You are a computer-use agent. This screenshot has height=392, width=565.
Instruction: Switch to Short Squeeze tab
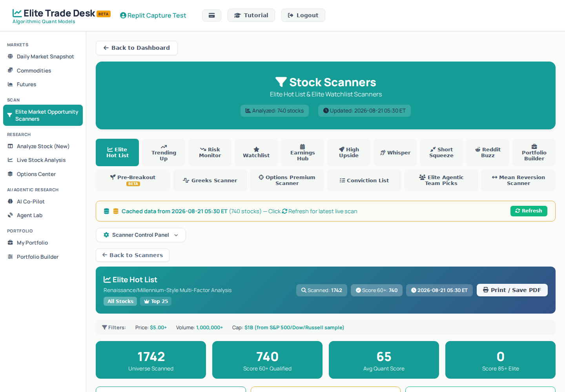click(441, 152)
